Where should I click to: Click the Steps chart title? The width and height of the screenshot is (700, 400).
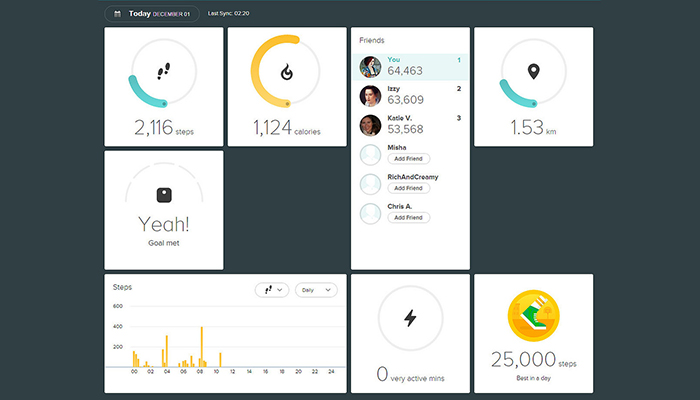point(122,287)
